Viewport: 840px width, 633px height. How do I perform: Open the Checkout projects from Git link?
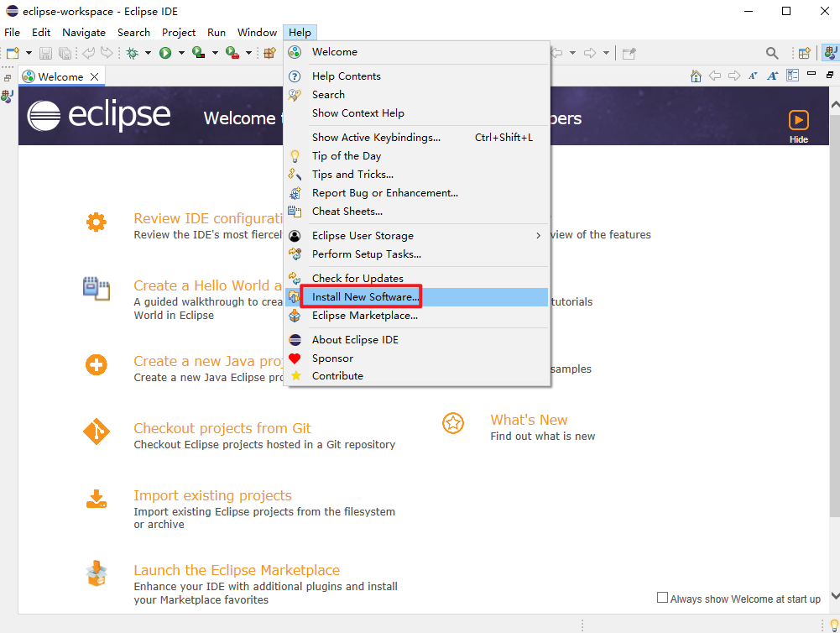(222, 428)
